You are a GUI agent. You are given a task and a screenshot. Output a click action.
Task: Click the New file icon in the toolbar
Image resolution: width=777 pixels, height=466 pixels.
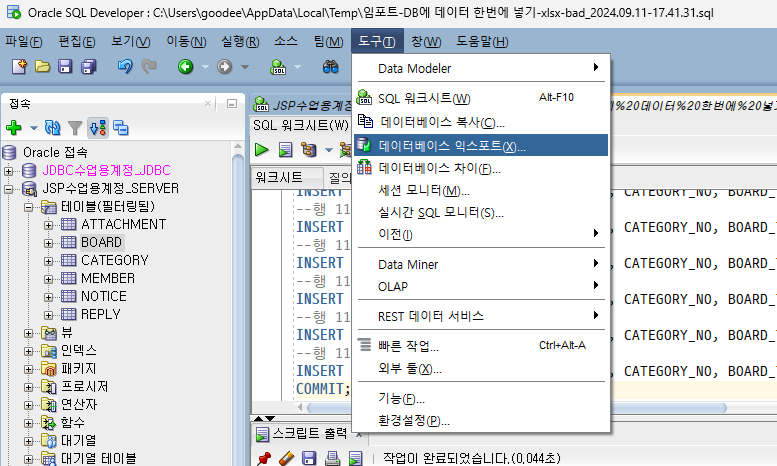(19, 66)
